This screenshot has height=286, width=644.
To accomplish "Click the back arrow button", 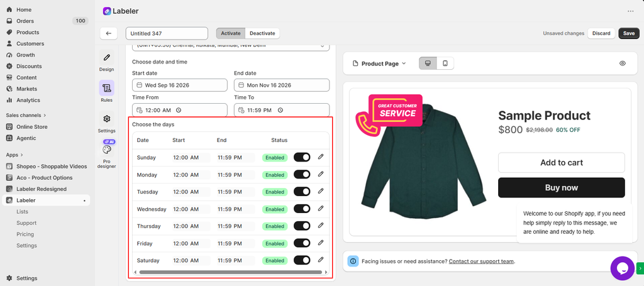I will (108, 33).
